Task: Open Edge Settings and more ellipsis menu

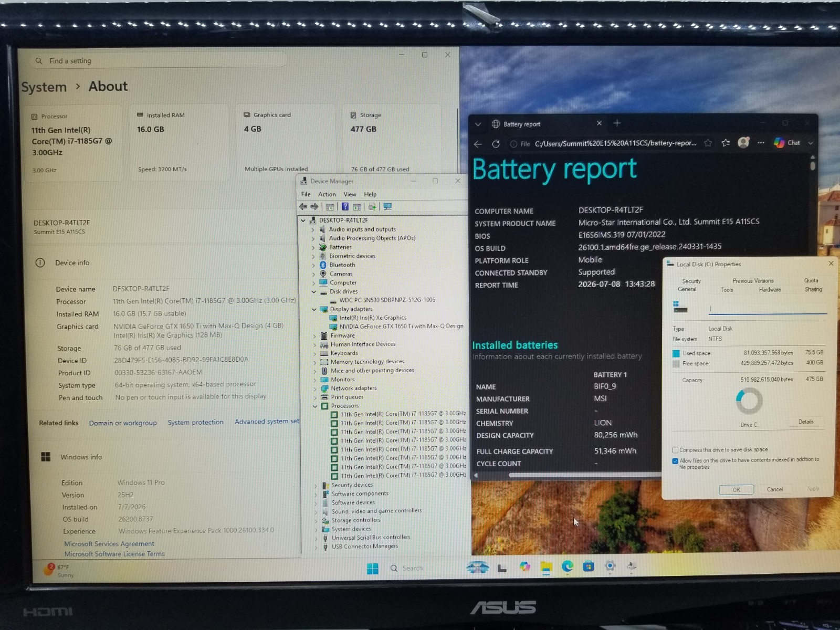Action: click(761, 143)
